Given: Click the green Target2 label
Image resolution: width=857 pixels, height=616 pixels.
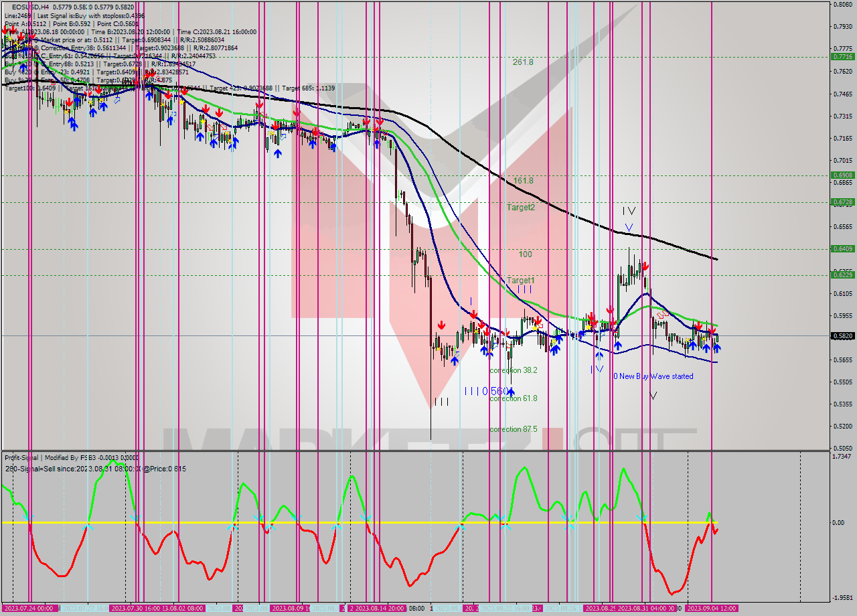Looking at the screenshot, I should [x=520, y=208].
